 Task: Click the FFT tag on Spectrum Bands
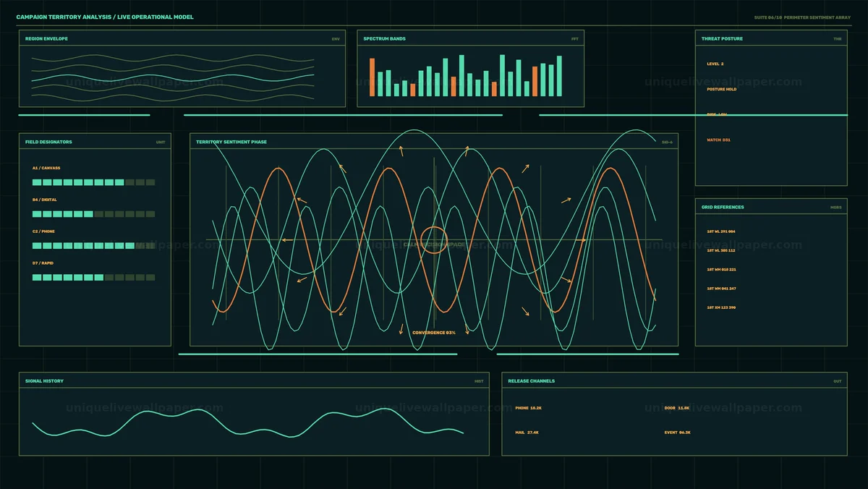(x=574, y=39)
